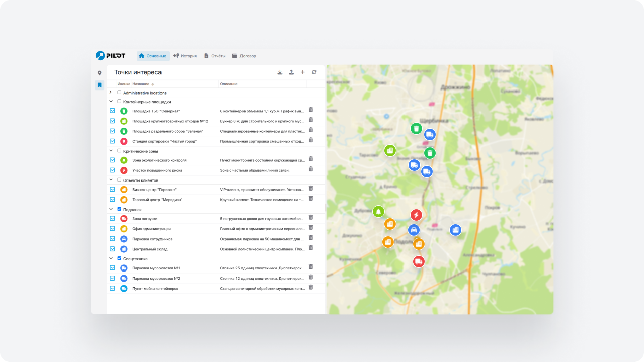The width and height of the screenshot is (644, 362).
Task: Enable the Контейнерные площадки group checkbox
Action: coord(119,101)
